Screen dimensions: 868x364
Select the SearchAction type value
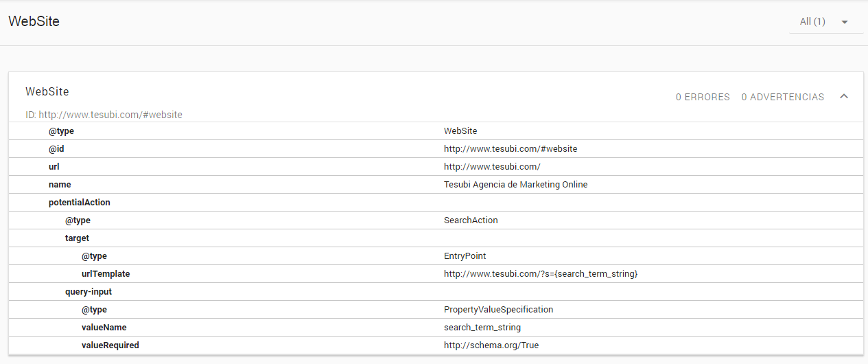[x=471, y=220]
